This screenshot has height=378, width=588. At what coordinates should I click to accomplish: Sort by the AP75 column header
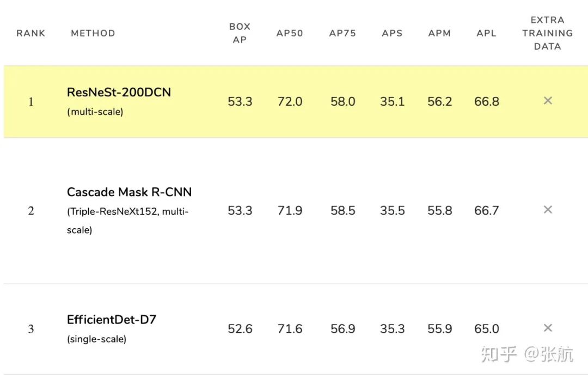coord(342,33)
